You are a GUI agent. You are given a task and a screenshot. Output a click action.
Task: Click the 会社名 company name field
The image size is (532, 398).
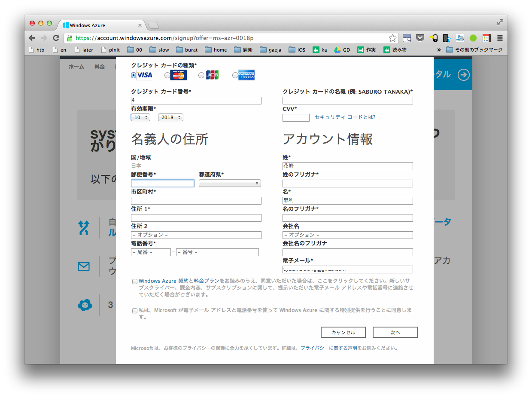[348, 235]
